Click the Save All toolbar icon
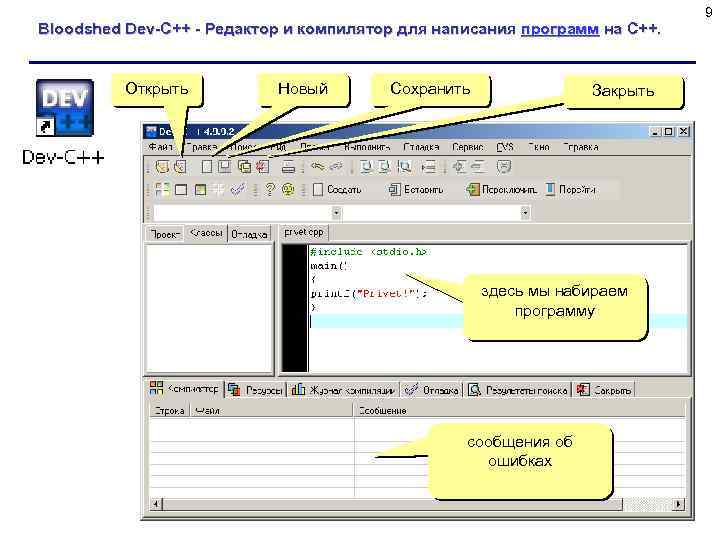 [x=244, y=167]
